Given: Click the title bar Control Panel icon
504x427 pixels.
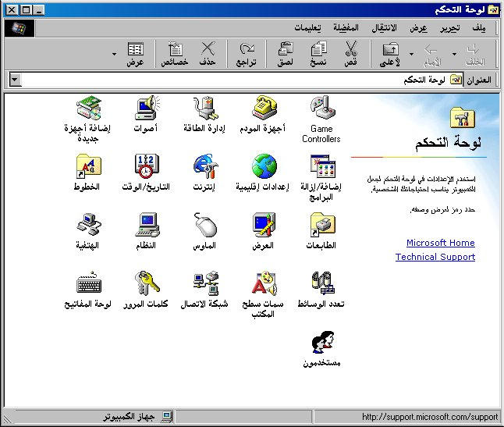Looking at the screenshot, I should point(493,10).
